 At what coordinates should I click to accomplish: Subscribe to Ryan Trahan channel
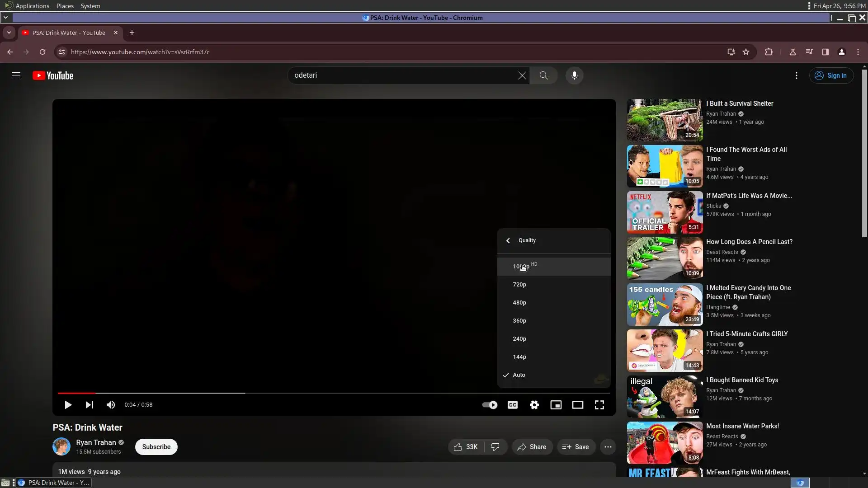point(156,447)
